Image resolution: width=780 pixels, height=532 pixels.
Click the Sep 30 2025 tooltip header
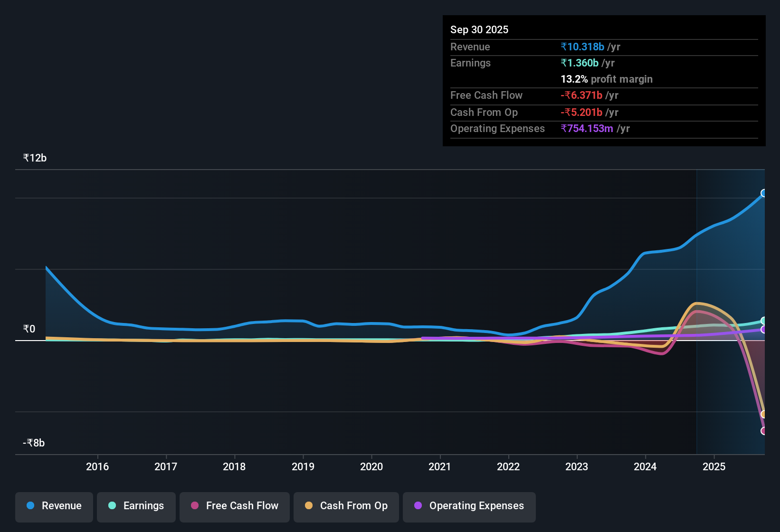pyautogui.click(x=479, y=29)
